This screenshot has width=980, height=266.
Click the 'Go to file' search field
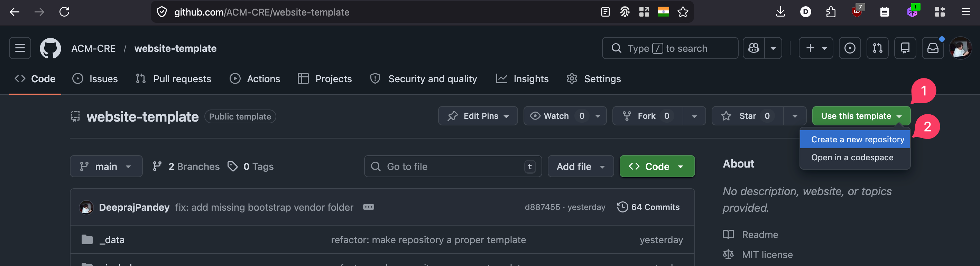pos(453,167)
